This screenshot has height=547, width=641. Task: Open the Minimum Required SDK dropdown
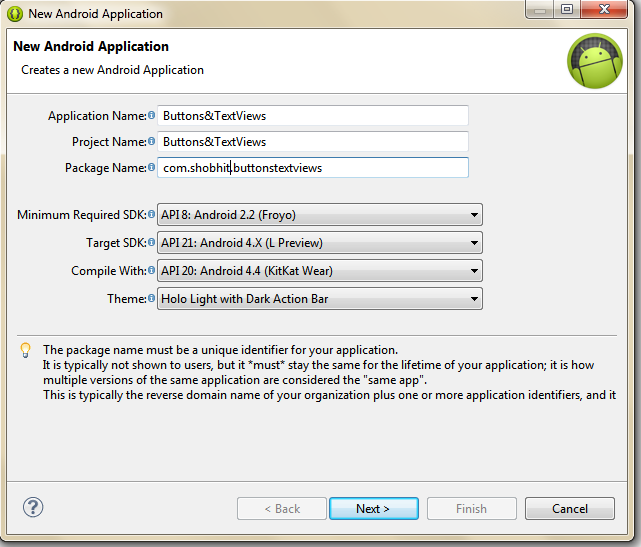click(320, 215)
